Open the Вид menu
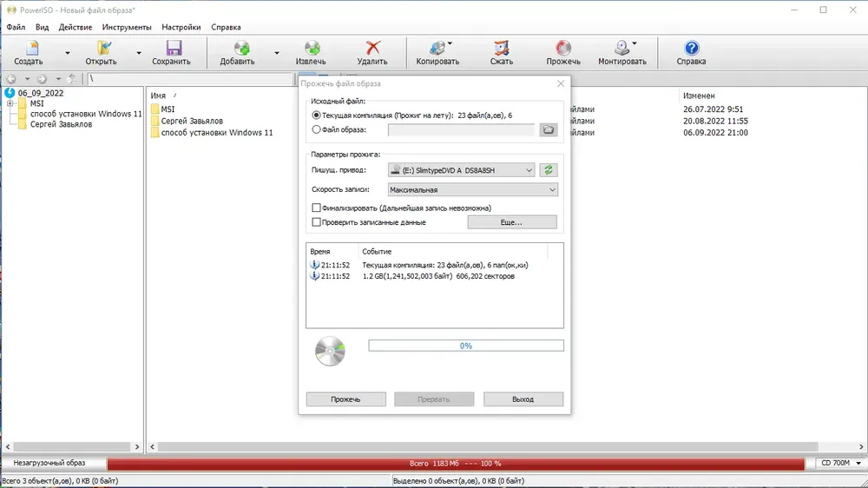The image size is (868, 488). (42, 27)
